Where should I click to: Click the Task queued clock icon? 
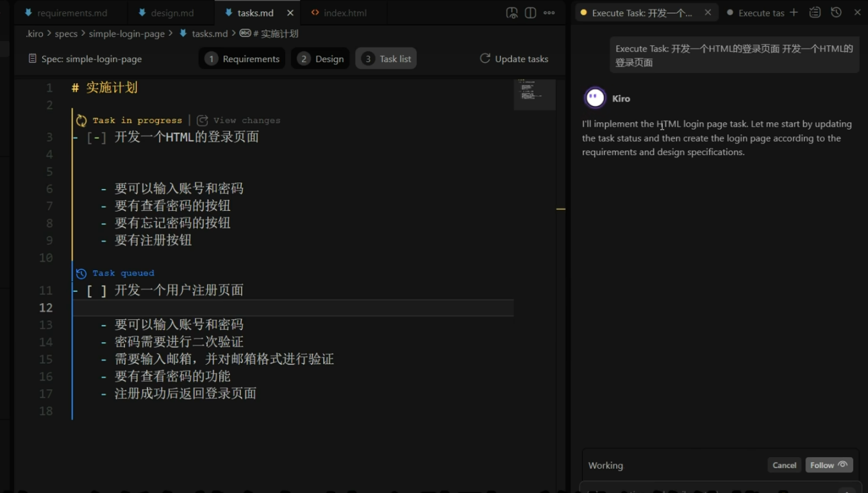81,274
